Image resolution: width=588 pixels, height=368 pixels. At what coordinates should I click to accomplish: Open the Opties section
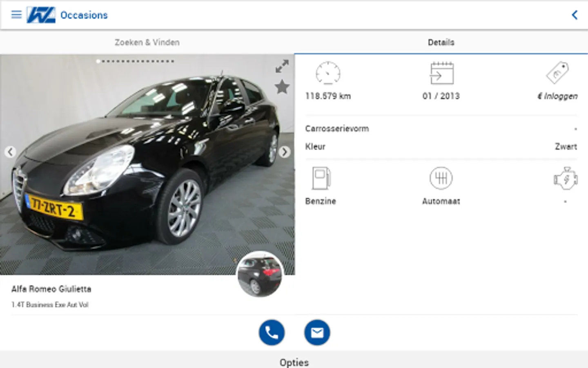click(294, 362)
